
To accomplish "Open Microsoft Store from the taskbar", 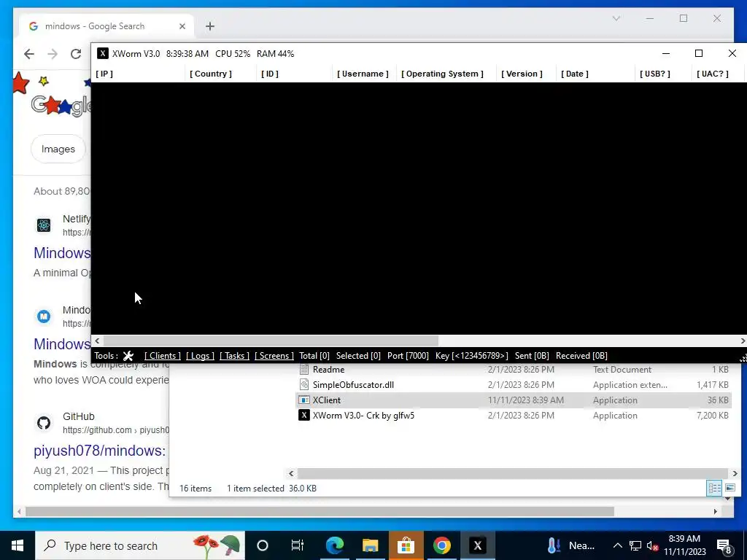I will (x=406, y=545).
